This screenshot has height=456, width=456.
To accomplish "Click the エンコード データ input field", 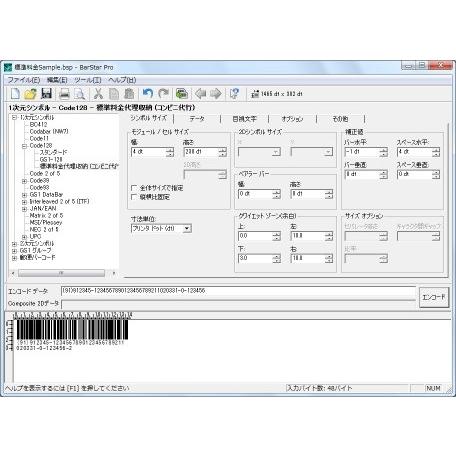I will tap(238, 291).
